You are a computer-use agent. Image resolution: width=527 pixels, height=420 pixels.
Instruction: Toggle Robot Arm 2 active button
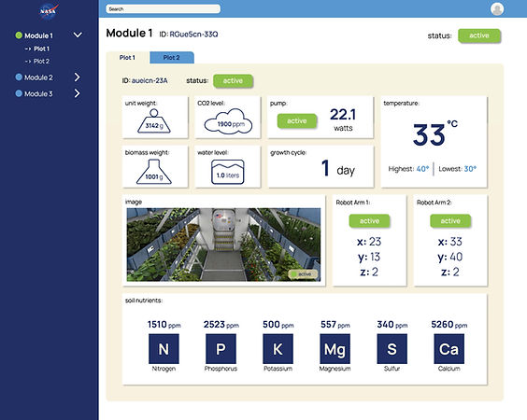point(450,221)
